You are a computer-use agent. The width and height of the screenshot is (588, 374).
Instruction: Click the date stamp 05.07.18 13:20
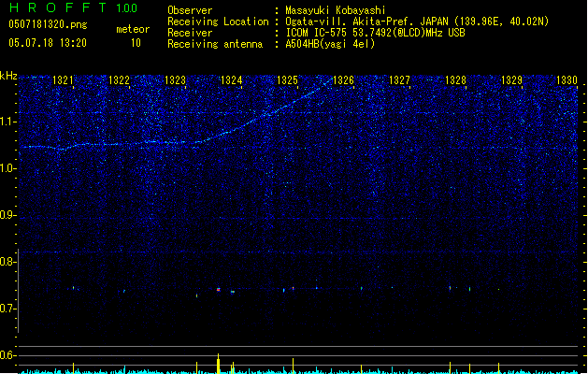coord(48,43)
